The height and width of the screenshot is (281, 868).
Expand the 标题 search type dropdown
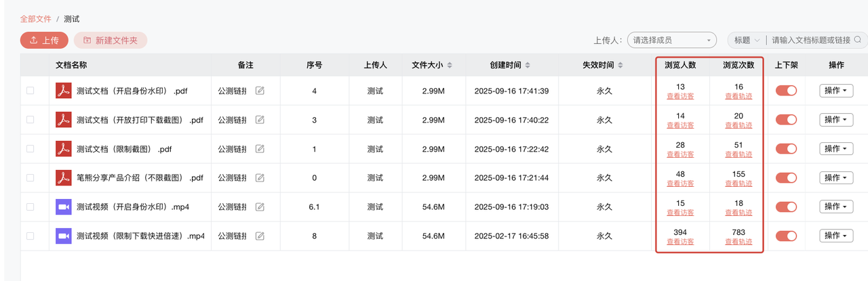coord(746,41)
